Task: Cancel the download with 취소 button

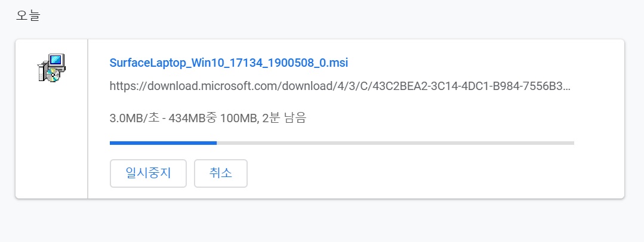Action: (x=221, y=173)
